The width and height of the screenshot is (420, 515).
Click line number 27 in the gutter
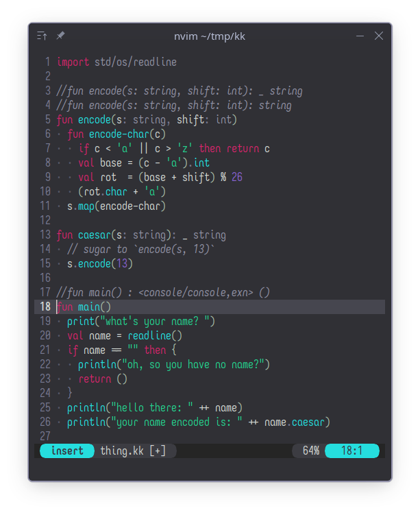(45, 437)
